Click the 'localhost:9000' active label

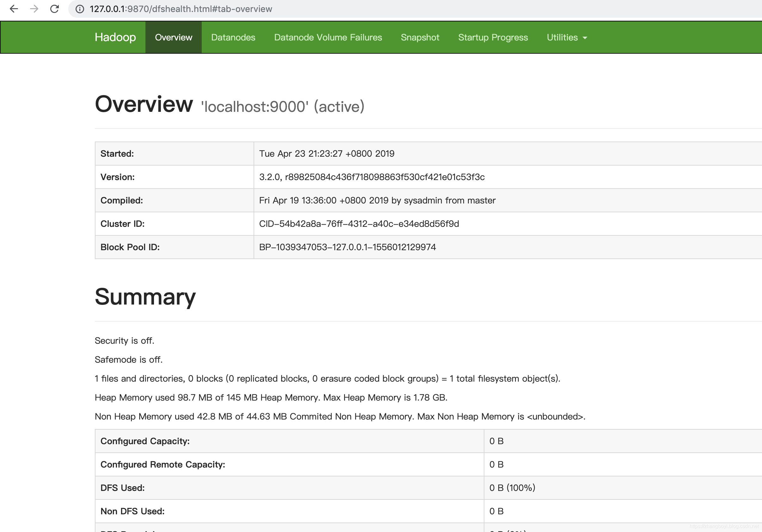(x=282, y=106)
